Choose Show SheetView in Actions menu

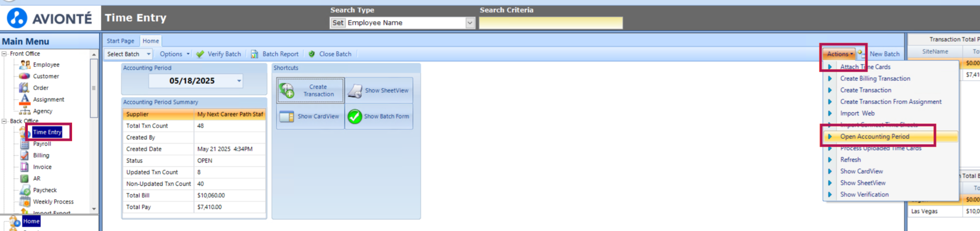(x=863, y=183)
